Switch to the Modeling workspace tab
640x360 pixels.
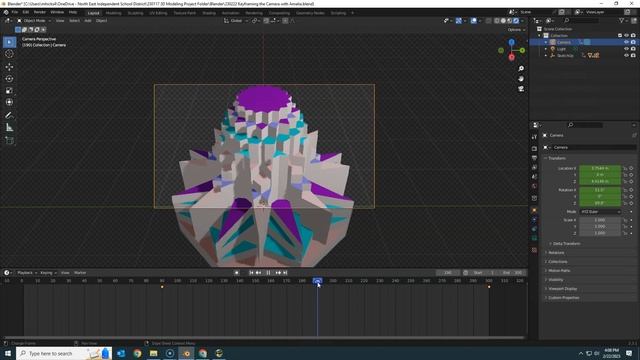click(x=113, y=13)
